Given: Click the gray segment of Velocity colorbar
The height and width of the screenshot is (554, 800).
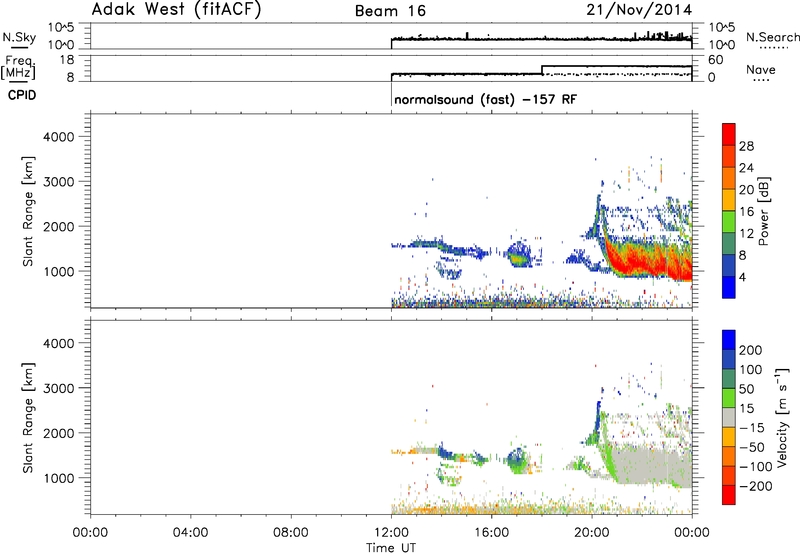Looking at the screenshot, I should click(x=729, y=417).
